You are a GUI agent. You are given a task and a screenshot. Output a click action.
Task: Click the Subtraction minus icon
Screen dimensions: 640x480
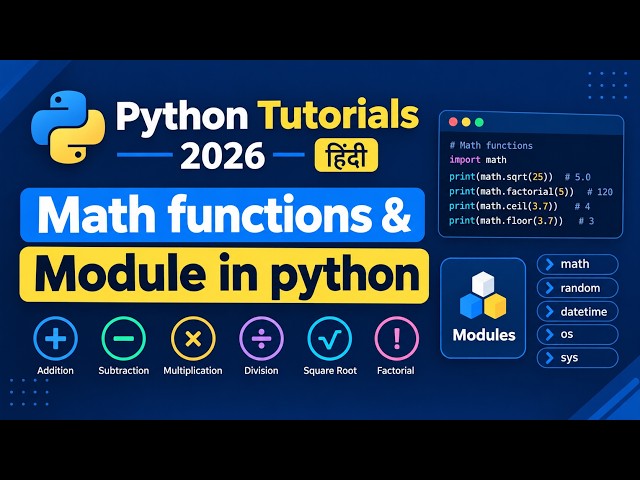point(123,338)
